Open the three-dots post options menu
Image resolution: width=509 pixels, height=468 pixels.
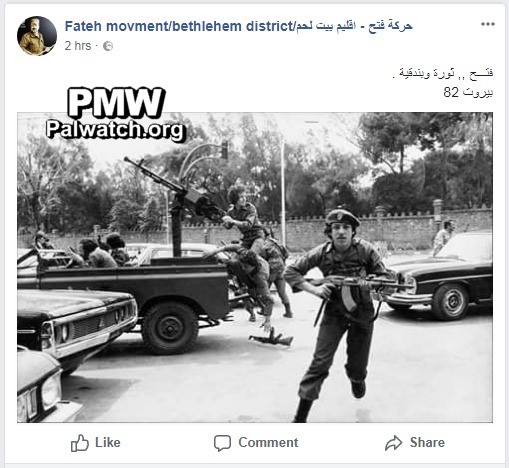click(488, 24)
